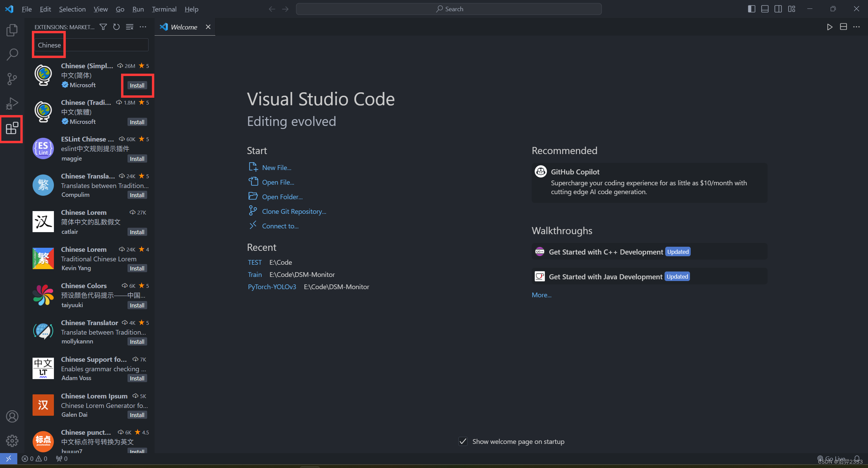Image resolution: width=868 pixels, height=468 pixels.
Task: Open the Search view in activity bar
Action: (12, 54)
